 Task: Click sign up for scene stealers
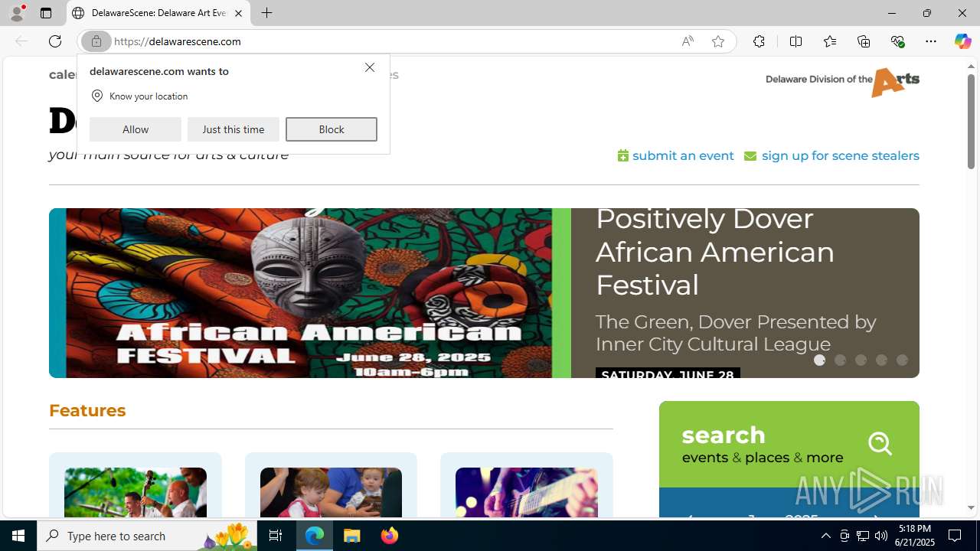pos(831,155)
